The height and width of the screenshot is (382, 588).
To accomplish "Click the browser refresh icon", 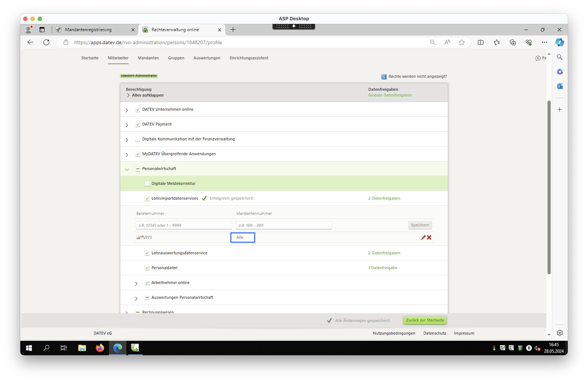I will coord(47,43).
